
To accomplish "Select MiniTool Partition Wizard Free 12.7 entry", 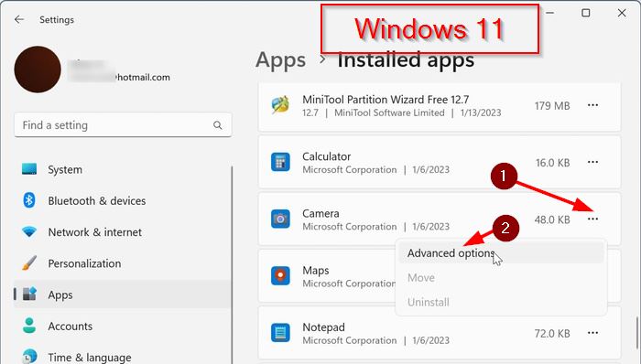I will tap(386, 99).
